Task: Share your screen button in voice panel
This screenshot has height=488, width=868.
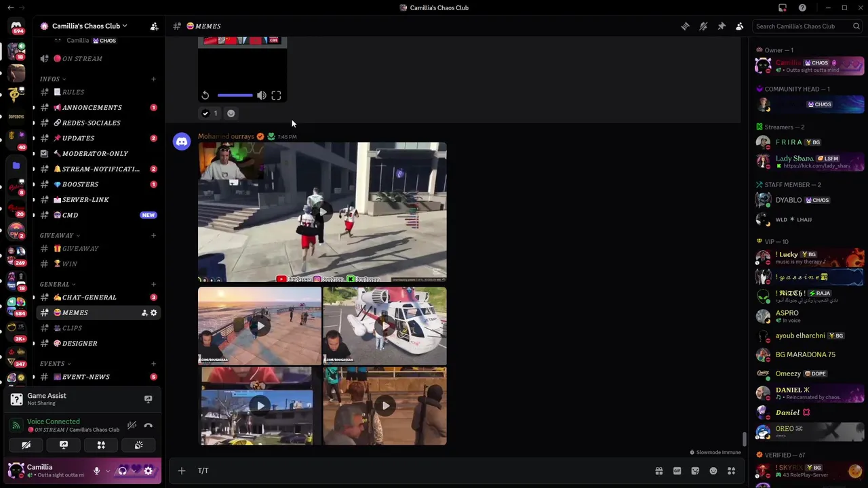Action: (64, 445)
